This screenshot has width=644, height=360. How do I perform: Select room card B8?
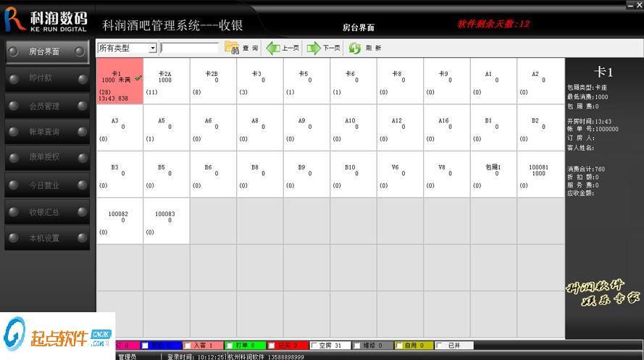click(260, 175)
